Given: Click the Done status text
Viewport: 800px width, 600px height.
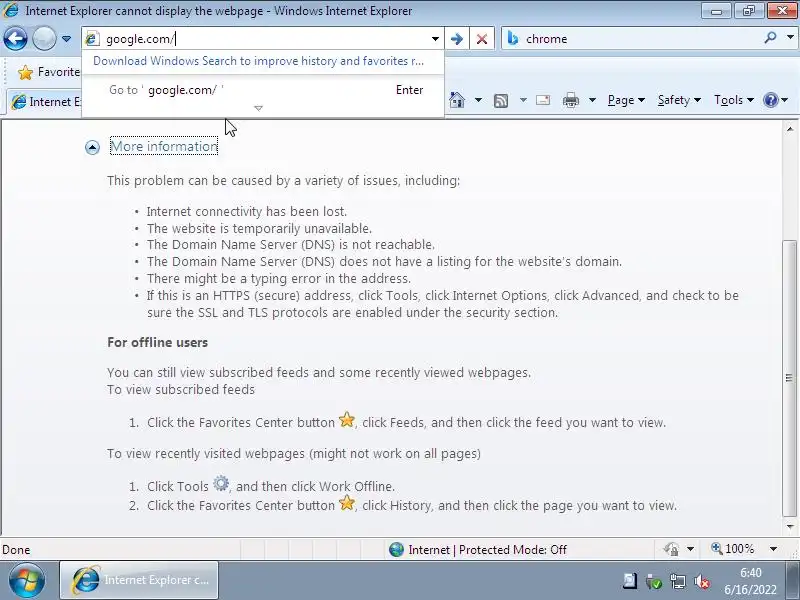Looking at the screenshot, I should pyautogui.click(x=16, y=550).
